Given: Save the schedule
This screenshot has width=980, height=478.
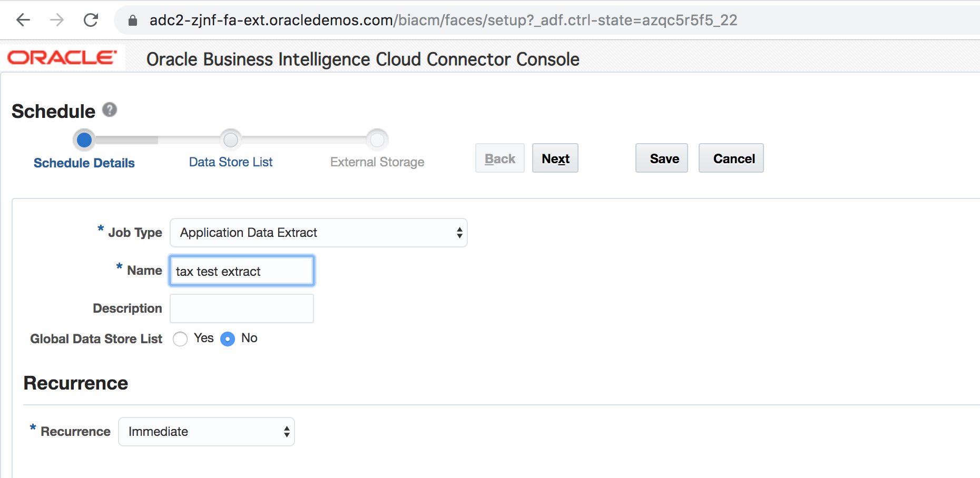Looking at the screenshot, I should click(x=661, y=158).
